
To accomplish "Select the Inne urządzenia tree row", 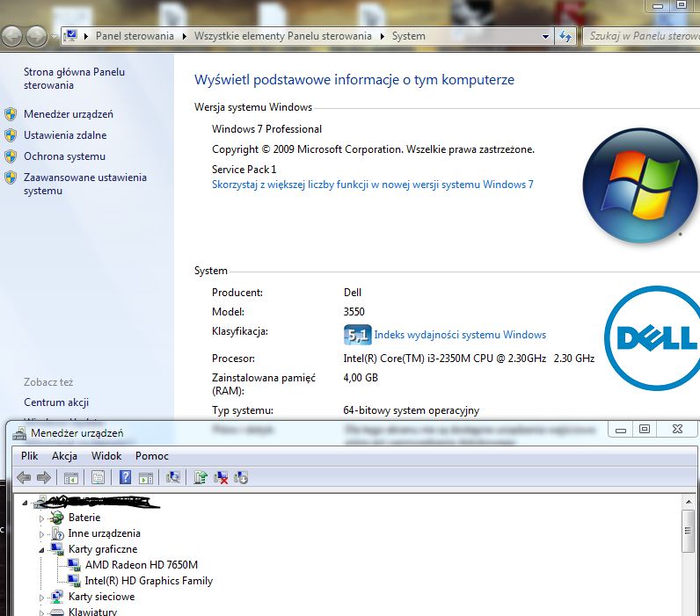I will [x=104, y=533].
